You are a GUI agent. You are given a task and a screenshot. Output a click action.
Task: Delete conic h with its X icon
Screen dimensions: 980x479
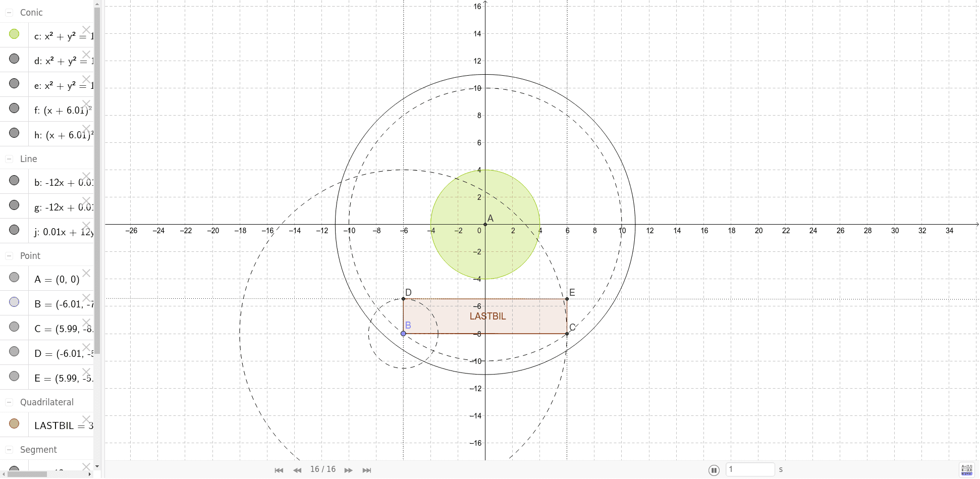(86, 129)
